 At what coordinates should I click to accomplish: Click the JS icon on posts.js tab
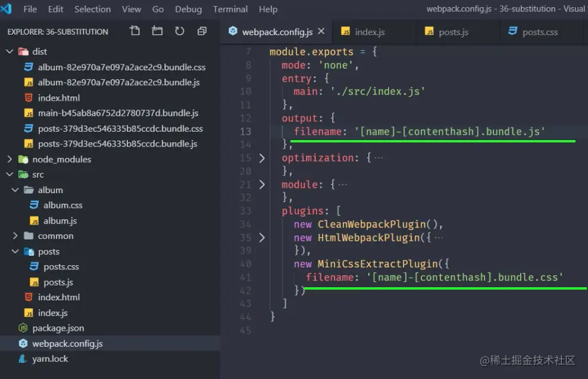click(429, 32)
